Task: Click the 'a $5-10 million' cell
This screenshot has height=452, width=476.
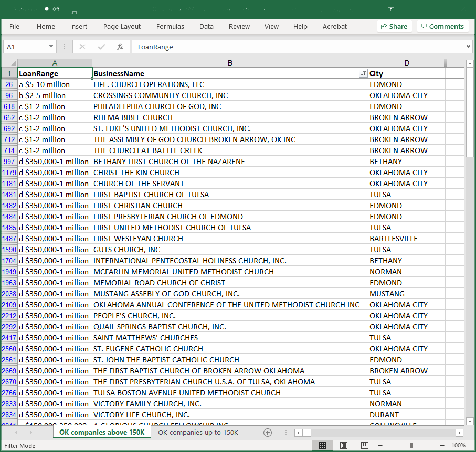Action: pyautogui.click(x=55, y=84)
